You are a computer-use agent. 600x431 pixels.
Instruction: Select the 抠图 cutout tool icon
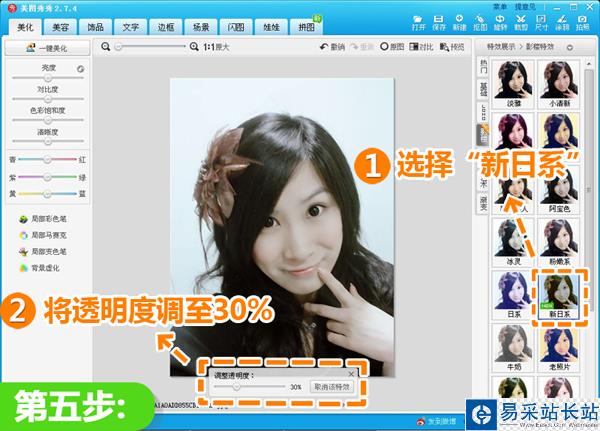[479, 23]
